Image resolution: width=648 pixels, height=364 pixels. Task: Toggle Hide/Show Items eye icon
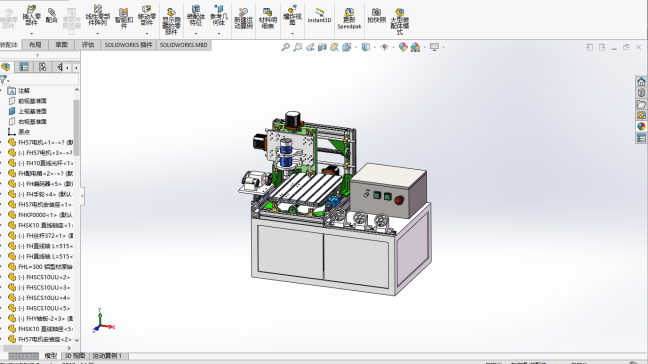coord(384,47)
